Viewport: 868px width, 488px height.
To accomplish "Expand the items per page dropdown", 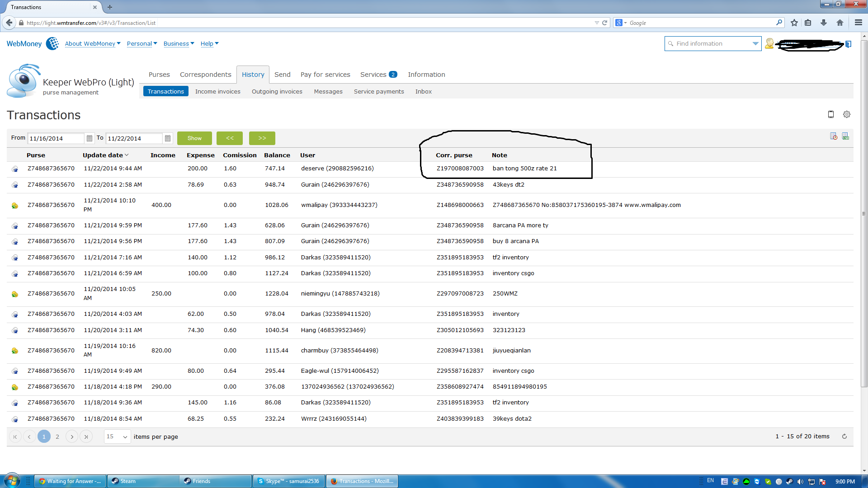I will (x=125, y=437).
